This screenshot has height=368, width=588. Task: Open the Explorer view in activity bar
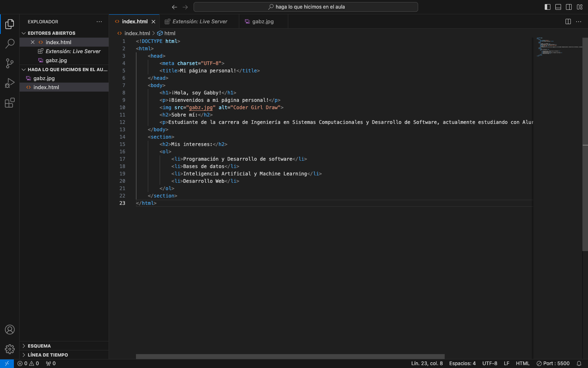pos(10,24)
